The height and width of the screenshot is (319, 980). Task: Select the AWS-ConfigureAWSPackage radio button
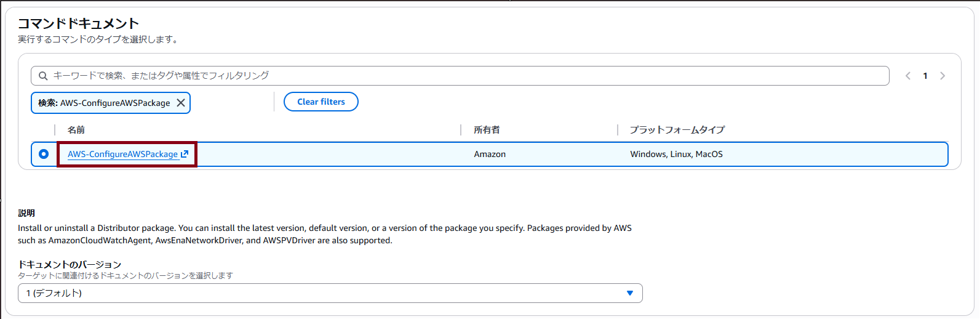44,154
